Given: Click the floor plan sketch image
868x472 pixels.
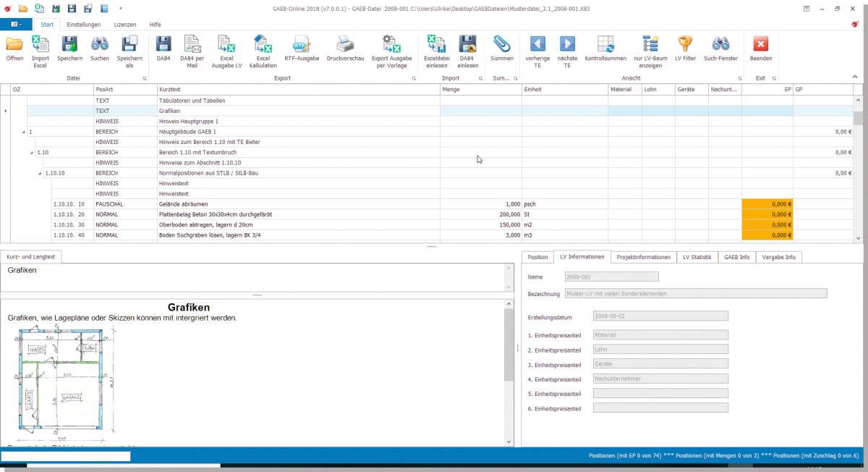Looking at the screenshot, I should [x=66, y=382].
